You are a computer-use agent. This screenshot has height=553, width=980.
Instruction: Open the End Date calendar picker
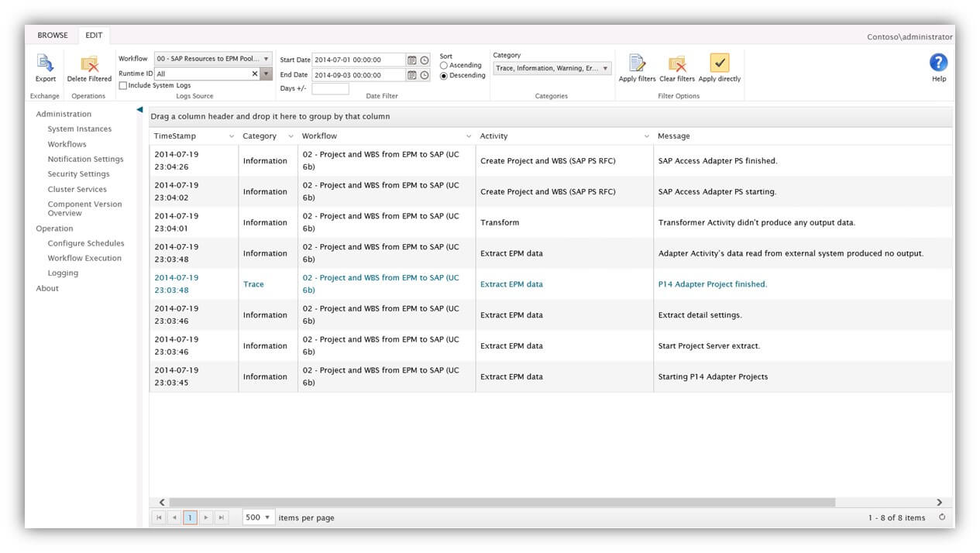(412, 75)
